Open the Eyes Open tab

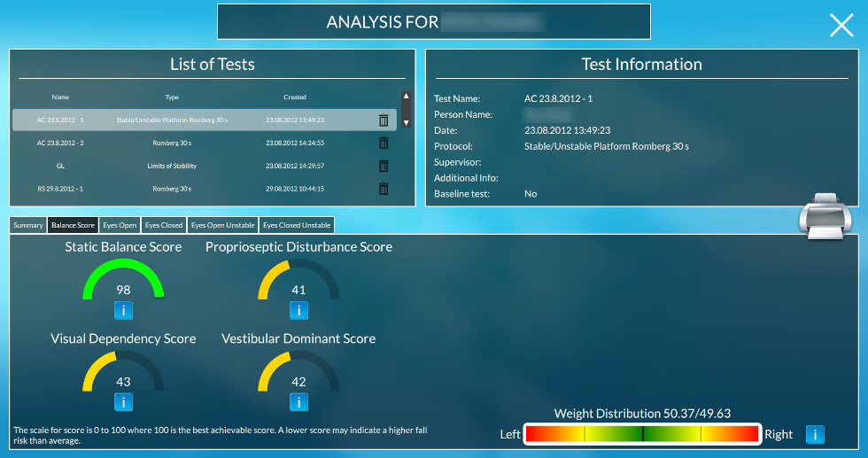[x=120, y=226]
